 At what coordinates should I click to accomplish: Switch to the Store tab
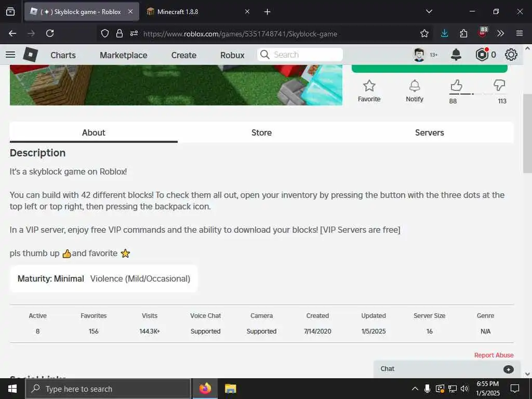262,132
